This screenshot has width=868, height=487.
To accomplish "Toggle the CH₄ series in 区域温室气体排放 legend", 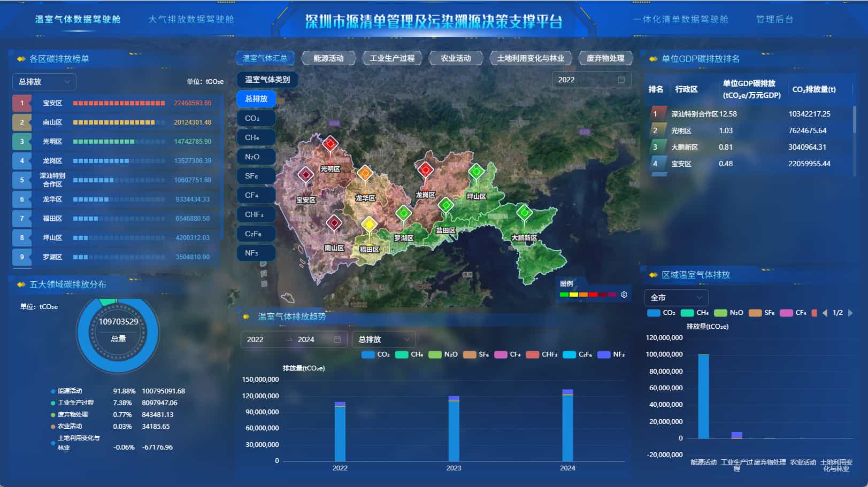I will (x=693, y=313).
